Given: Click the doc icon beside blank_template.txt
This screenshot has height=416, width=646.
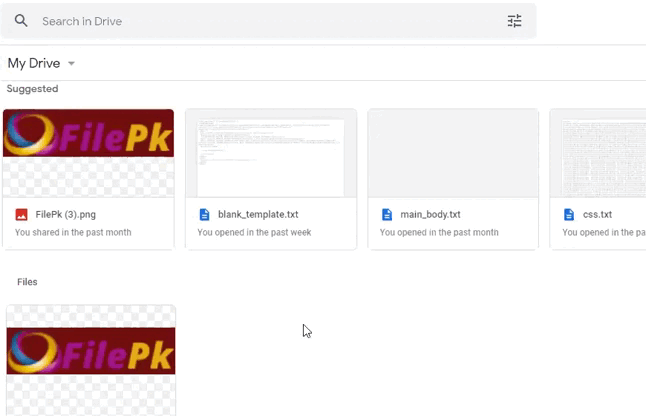Looking at the screenshot, I should coord(204,215).
